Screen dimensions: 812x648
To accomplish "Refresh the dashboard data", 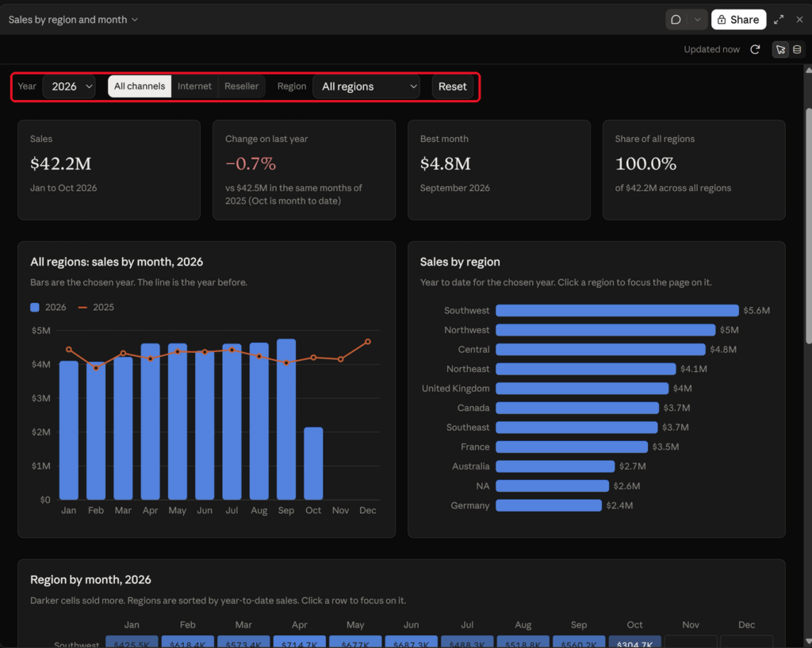I will pos(755,49).
